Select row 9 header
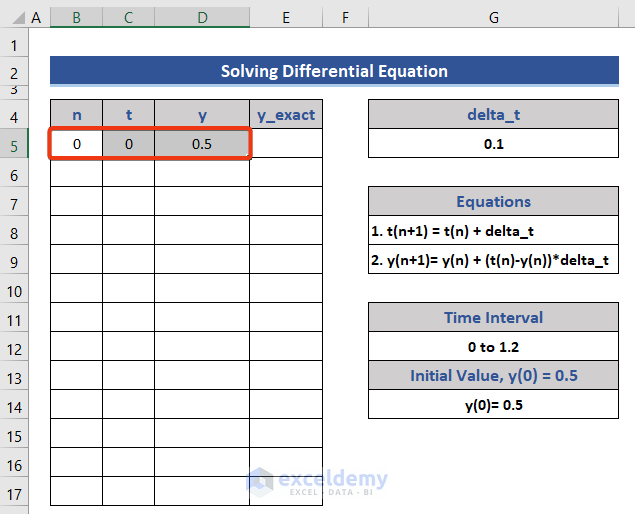The image size is (635, 514). 14,259
